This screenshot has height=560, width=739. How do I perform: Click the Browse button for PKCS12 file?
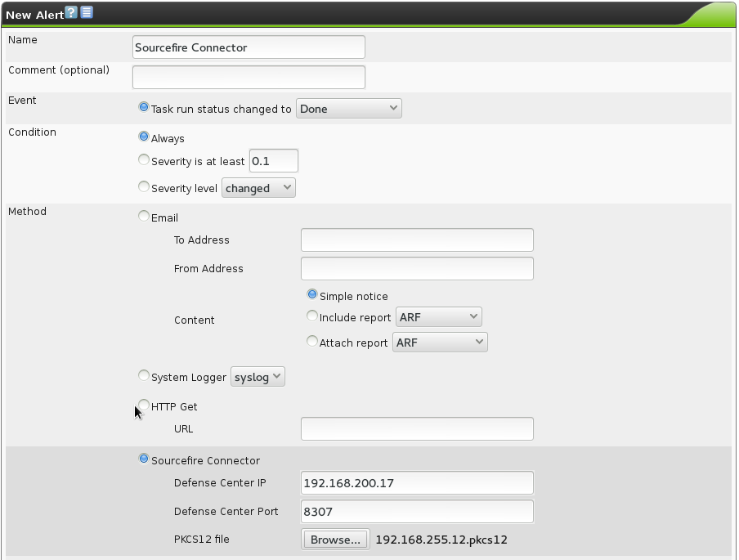point(335,540)
